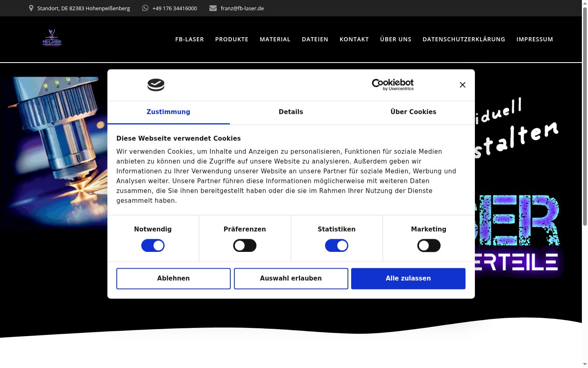
Task: Switch to the Zustimmung tab
Action: 168,112
